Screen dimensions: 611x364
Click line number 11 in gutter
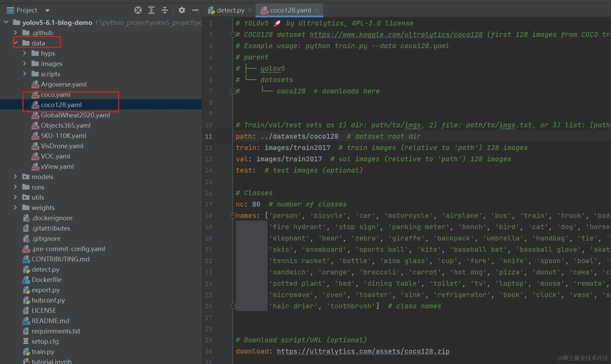coord(208,136)
